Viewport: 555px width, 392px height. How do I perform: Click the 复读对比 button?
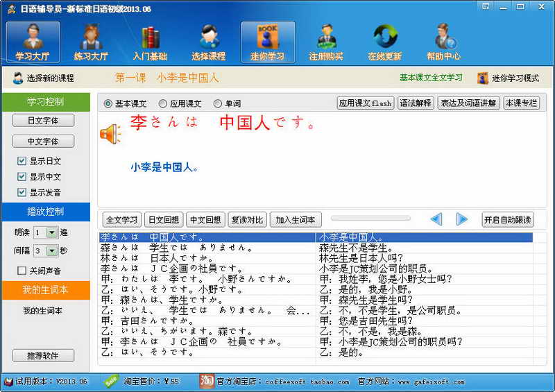click(x=247, y=219)
